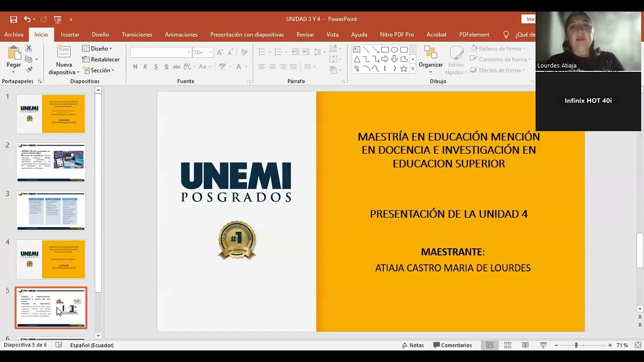This screenshot has height=362, width=644.
Task: Select the triangle shape
Action: 357,59
